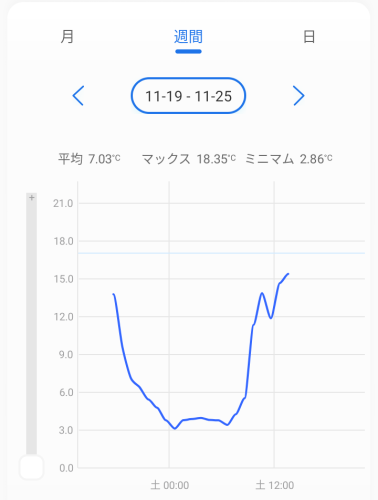Switch to the 日 (day) tab
Image resolution: width=378 pixels, height=500 pixels.
[x=309, y=37]
